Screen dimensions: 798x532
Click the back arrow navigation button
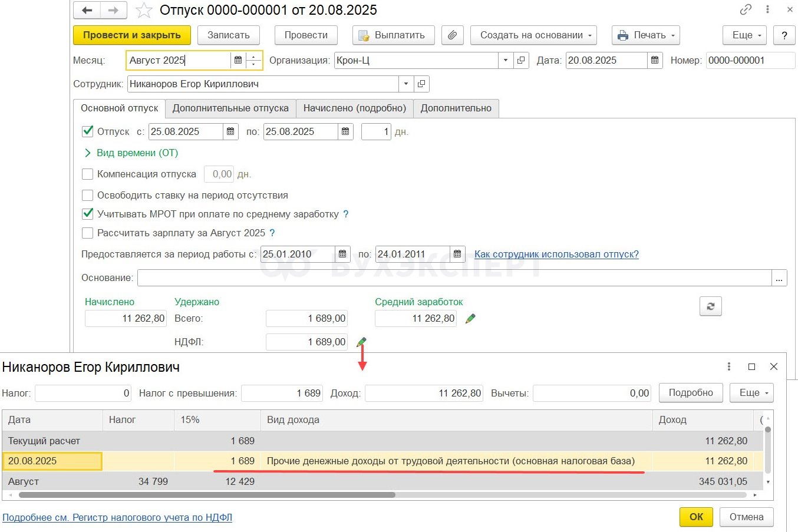87,11
